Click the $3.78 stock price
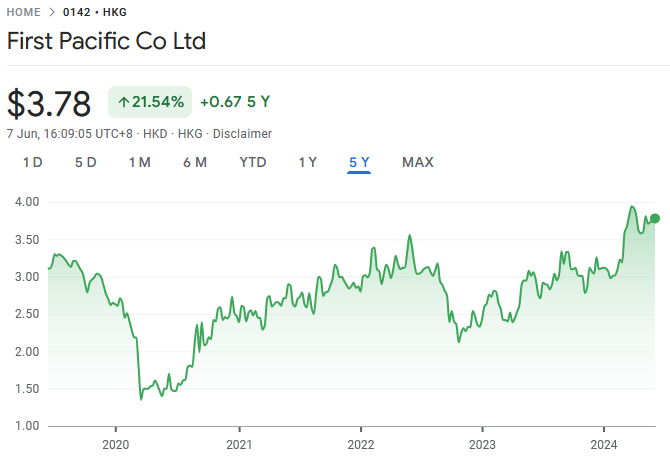Viewport: 670px width, 463px height. pyautogui.click(x=49, y=103)
